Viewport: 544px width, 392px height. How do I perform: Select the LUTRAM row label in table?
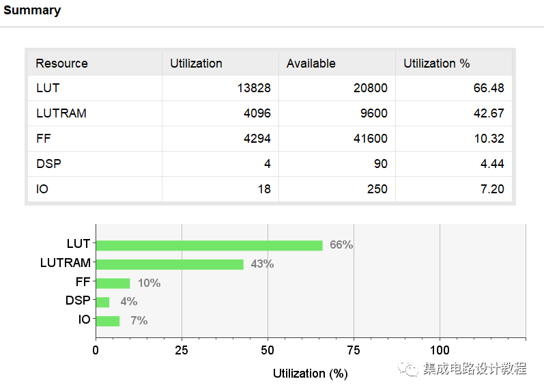61,113
